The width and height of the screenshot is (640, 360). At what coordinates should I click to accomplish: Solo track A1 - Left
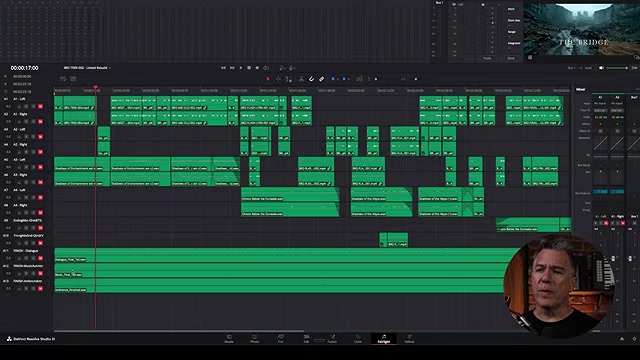point(33,107)
